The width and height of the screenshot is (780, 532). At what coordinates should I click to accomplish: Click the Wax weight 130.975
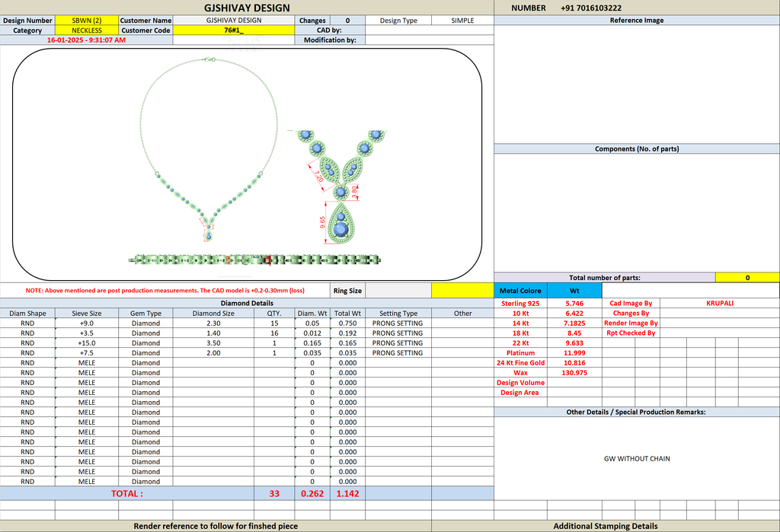click(574, 373)
